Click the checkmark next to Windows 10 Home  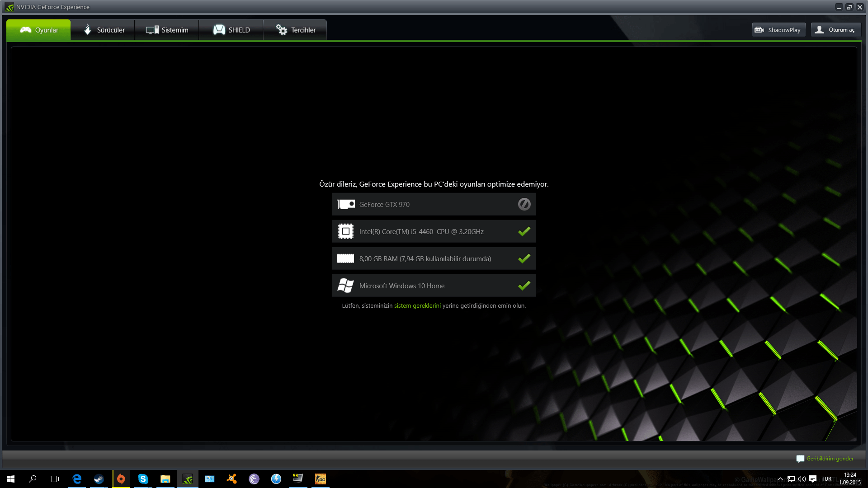524,286
